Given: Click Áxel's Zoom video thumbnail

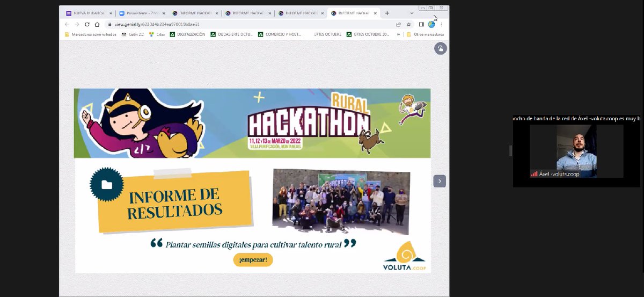Looking at the screenshot, I should click(576, 151).
